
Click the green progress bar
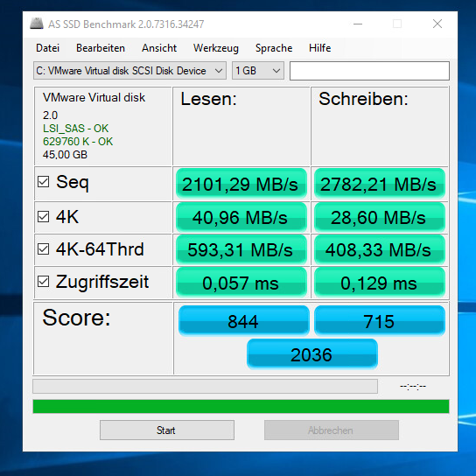pyautogui.click(x=241, y=407)
